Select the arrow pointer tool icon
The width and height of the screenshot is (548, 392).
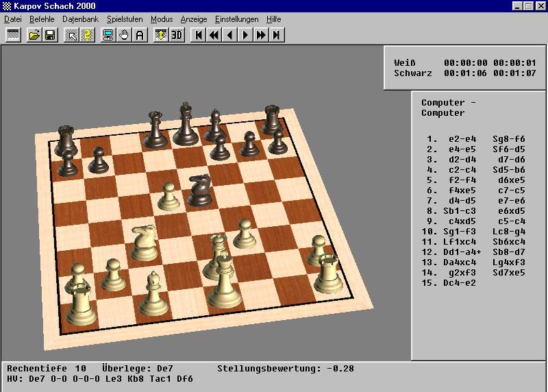pyautogui.click(x=71, y=34)
